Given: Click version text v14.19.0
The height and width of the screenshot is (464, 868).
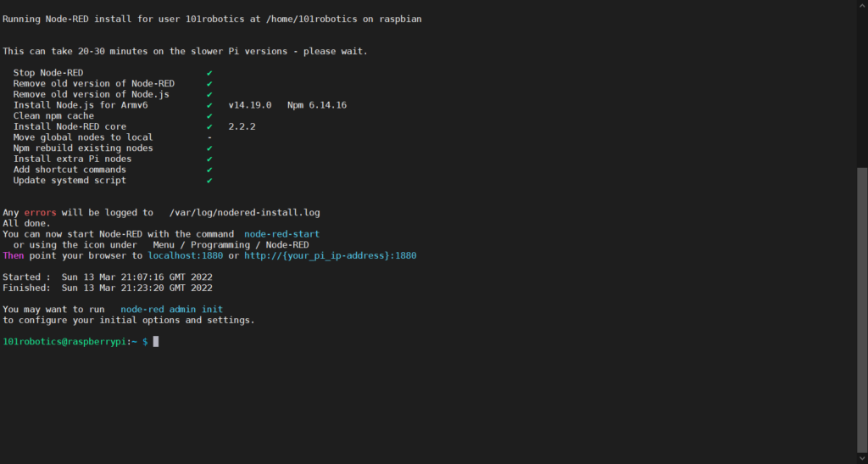Looking at the screenshot, I should [250, 105].
